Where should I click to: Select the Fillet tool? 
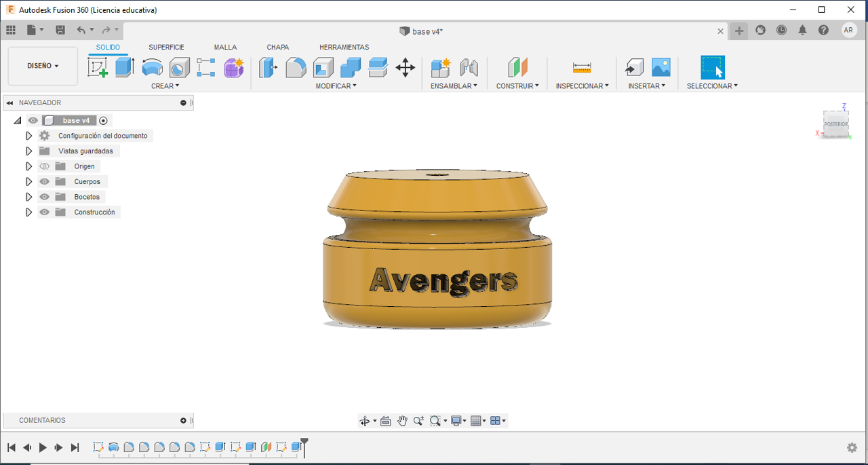point(296,67)
